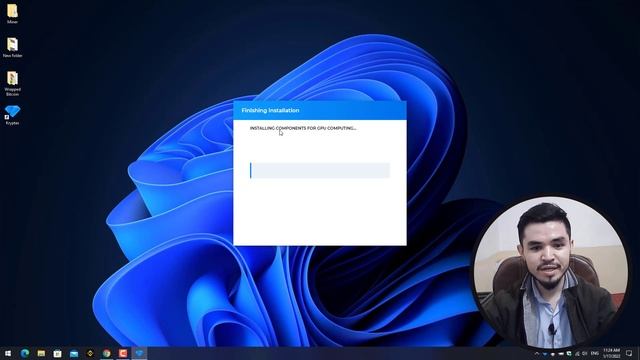Click the green tray icon
Image resolution: width=640 pixels, height=360 pixels.
point(569,353)
